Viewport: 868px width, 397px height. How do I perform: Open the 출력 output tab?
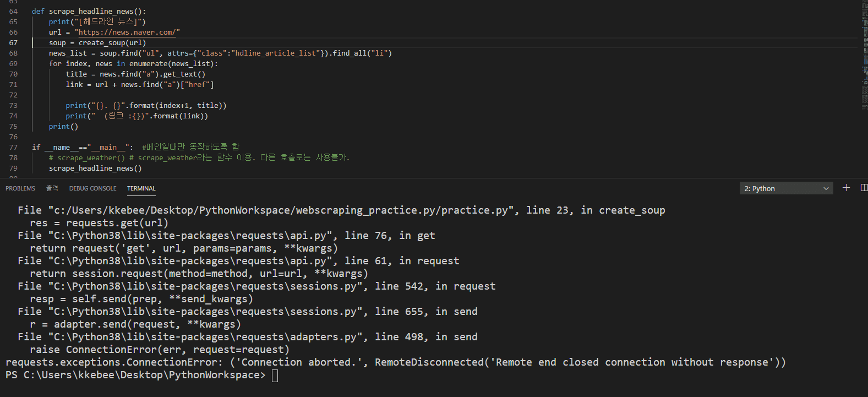(x=52, y=188)
